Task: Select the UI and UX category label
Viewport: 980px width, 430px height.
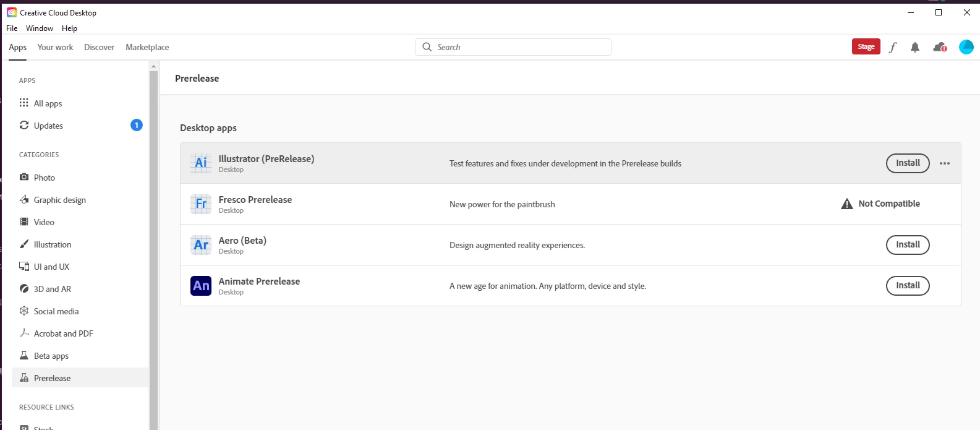Action: click(x=51, y=267)
